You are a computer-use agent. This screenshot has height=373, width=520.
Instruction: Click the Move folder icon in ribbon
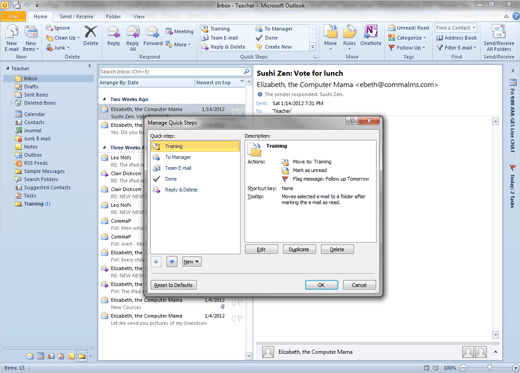click(330, 32)
